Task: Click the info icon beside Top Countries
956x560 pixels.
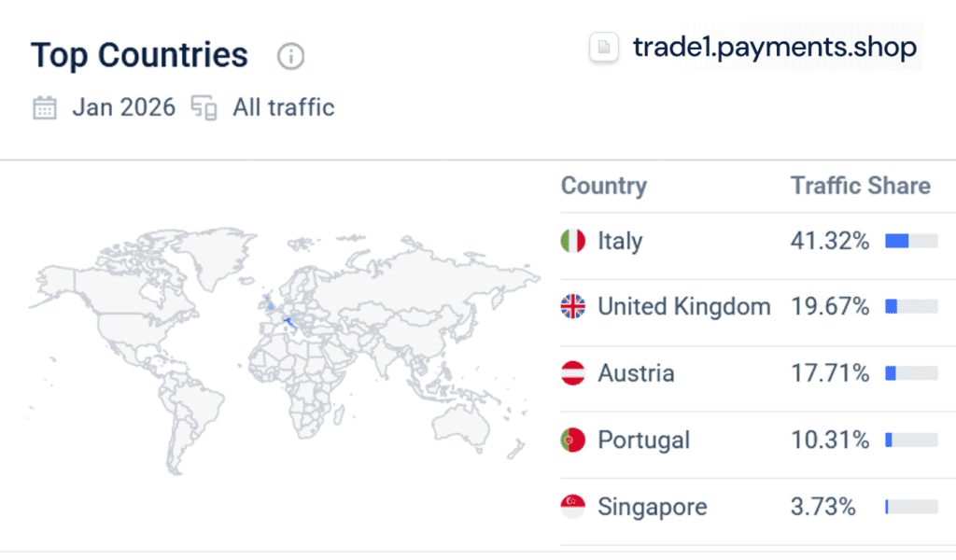Action: point(290,56)
